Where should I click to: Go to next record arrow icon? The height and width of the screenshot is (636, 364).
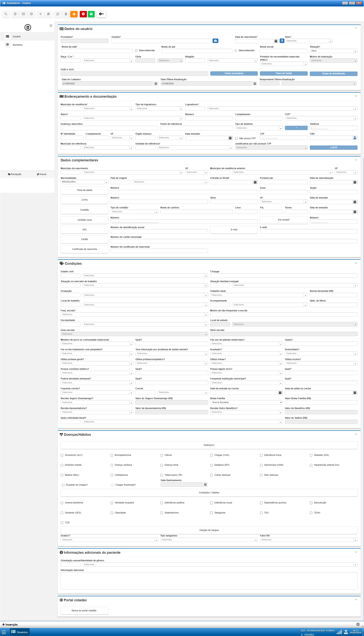31,14
